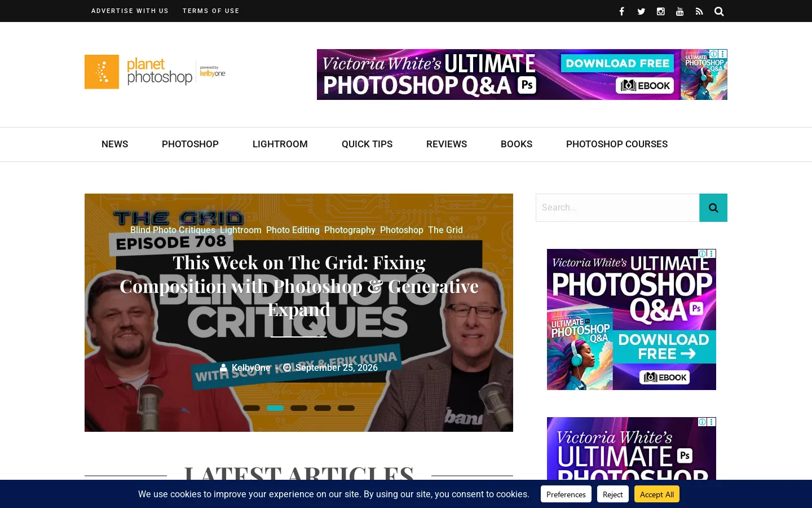
Task: Click the September 25, 2026 date
Action: point(337,368)
